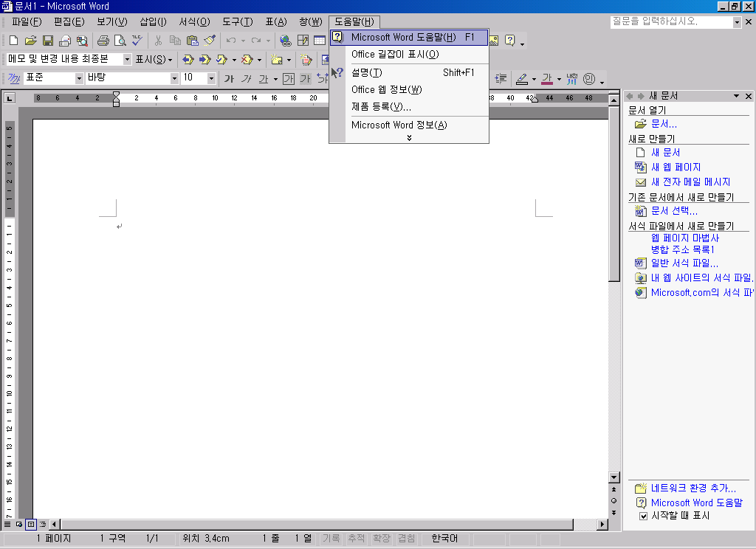
Task: Click the Highlight pen icon
Action: tap(522, 79)
